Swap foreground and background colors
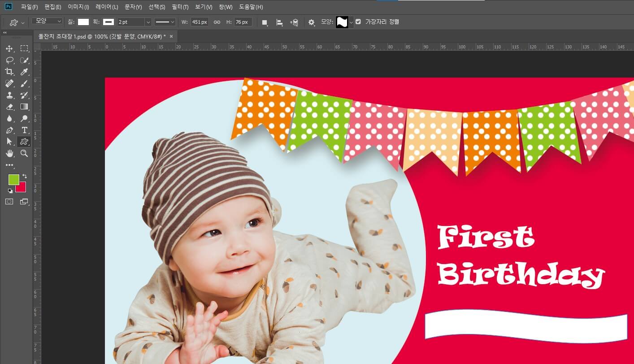Image resolution: width=634 pixels, height=364 pixels. 25,176
